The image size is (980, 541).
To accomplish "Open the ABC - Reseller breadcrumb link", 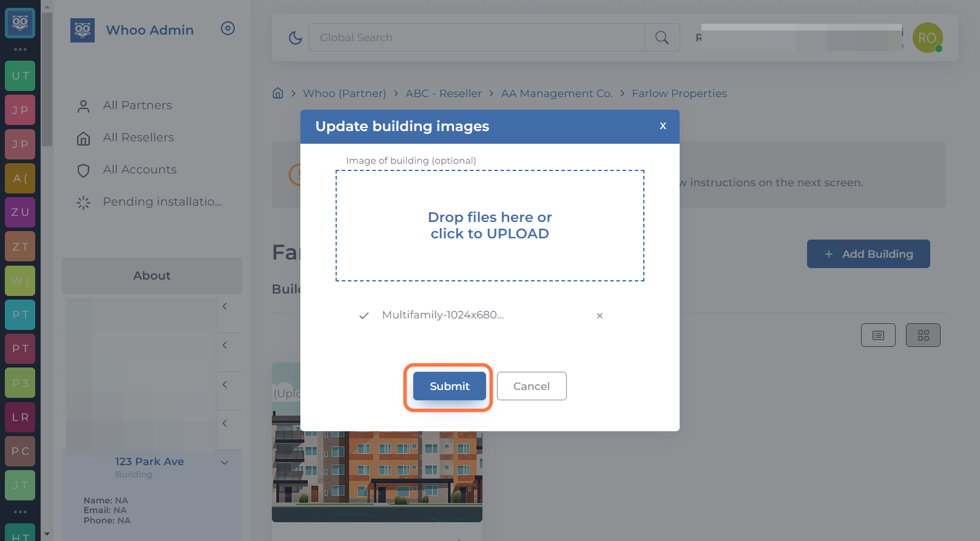I will click(444, 93).
